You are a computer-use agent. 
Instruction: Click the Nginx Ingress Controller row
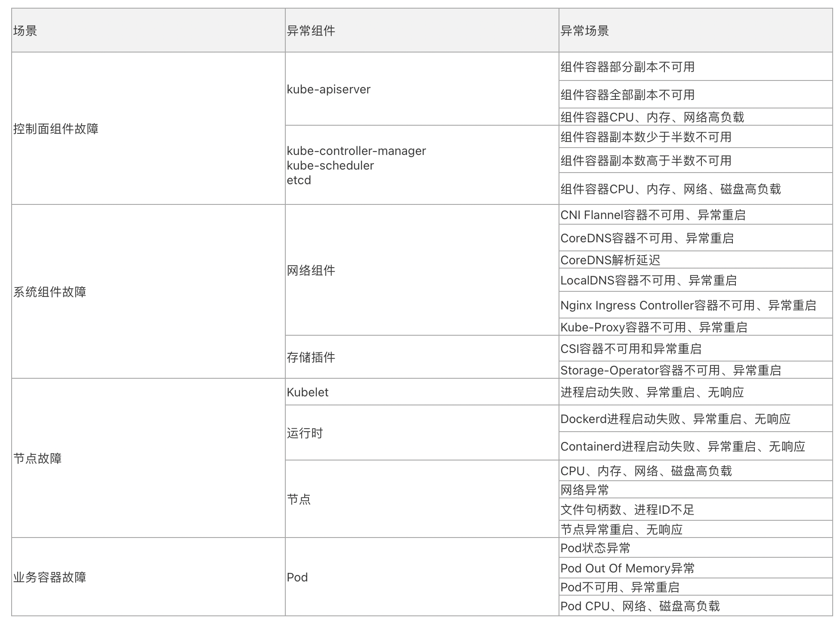tap(688, 306)
